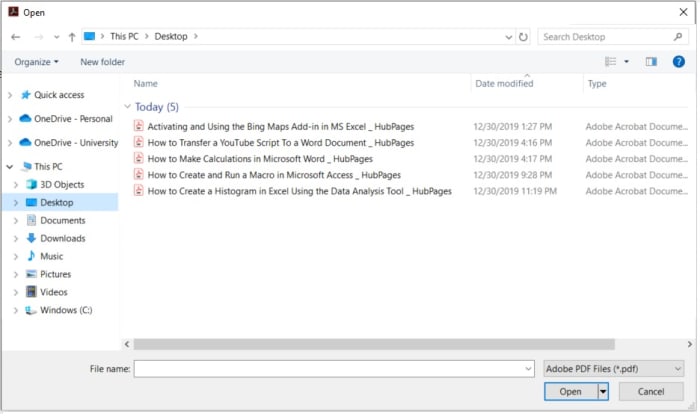Click This PC in the address breadcrumb

click(x=124, y=37)
